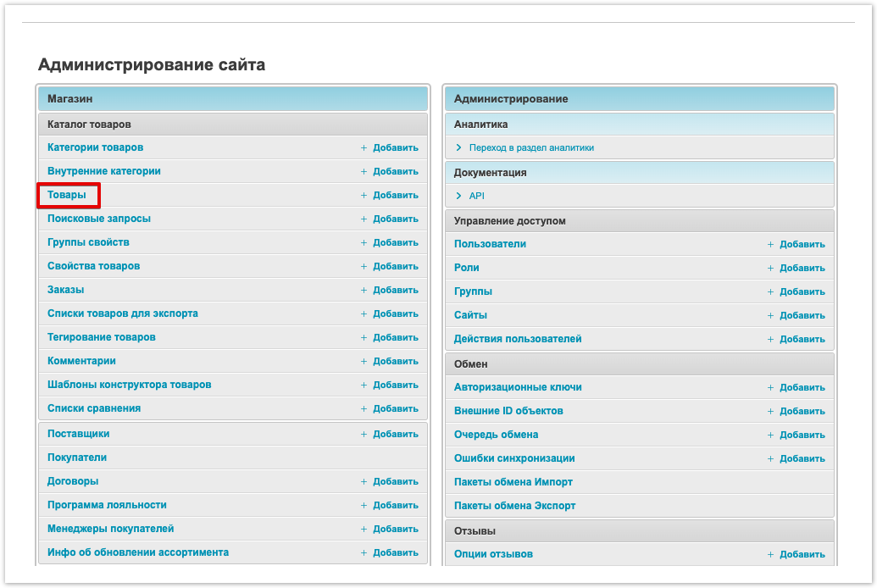Click the plus icon in the Комментарии row

pos(364,361)
